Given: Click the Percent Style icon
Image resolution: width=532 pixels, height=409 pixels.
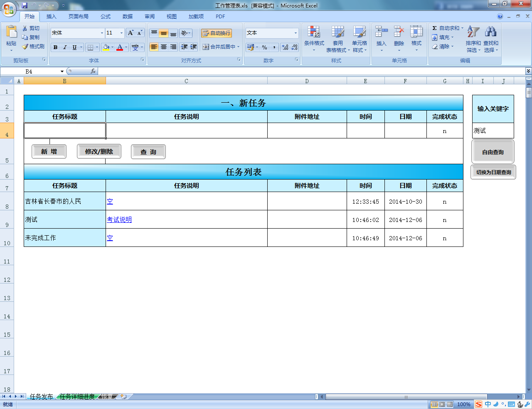Looking at the screenshot, I should click(265, 47).
